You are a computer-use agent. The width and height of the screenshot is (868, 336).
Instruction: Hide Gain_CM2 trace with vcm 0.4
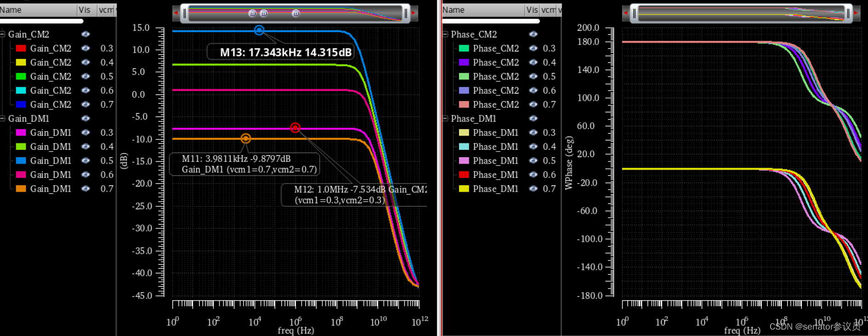click(x=85, y=62)
